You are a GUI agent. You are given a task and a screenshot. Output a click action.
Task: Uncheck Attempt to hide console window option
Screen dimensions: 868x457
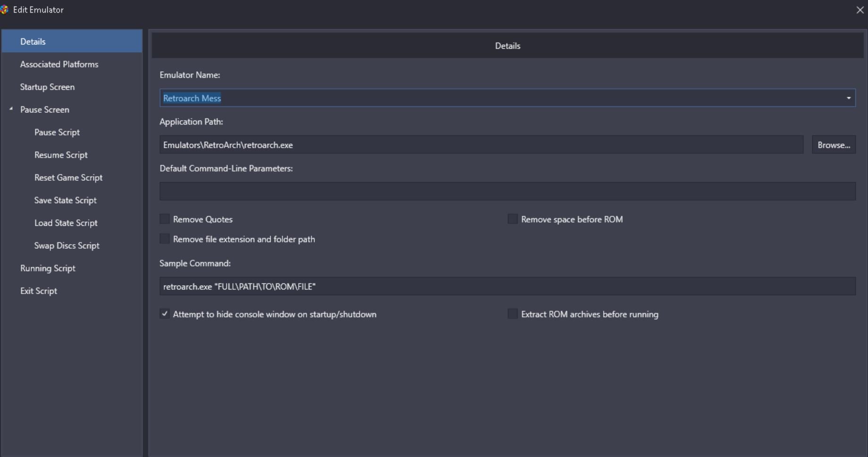click(x=165, y=314)
